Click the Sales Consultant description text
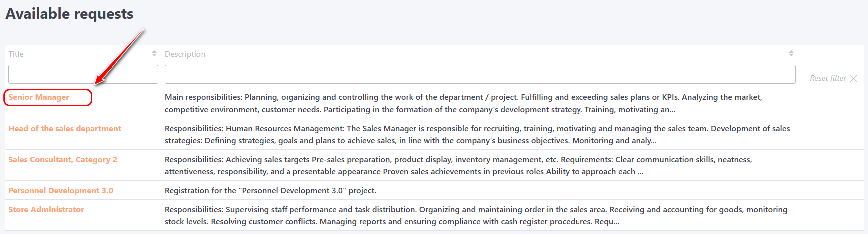Image resolution: width=868 pixels, height=234 pixels. click(458, 166)
